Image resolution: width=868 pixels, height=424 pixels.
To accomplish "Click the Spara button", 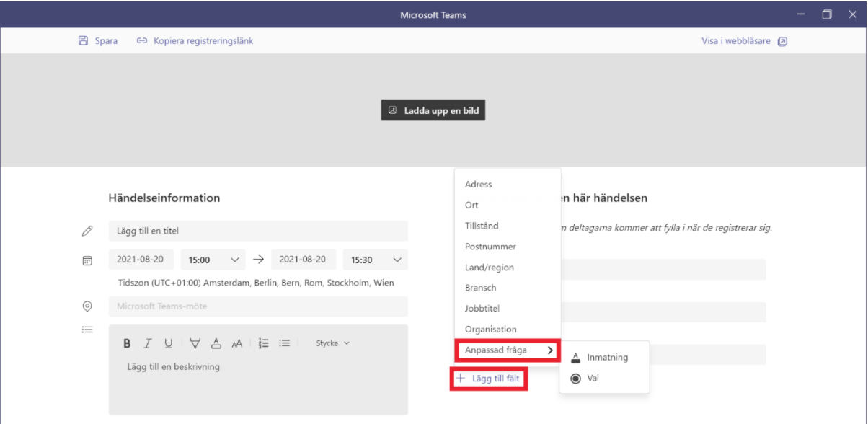I will tap(98, 41).
